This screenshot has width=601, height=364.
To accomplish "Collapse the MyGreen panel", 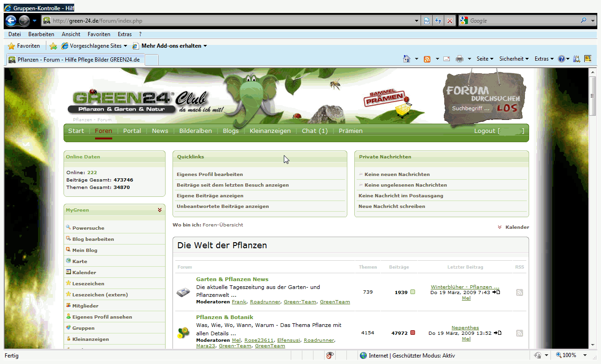I will [160, 210].
